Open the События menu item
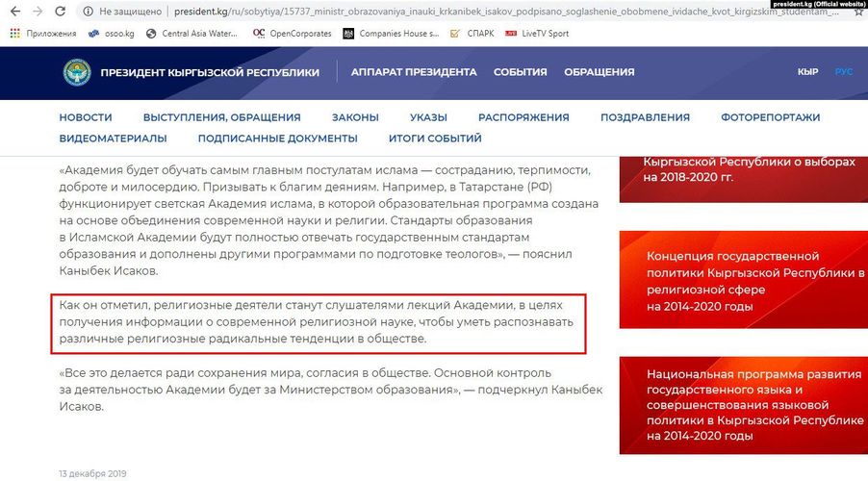868x481 pixels. (520, 72)
